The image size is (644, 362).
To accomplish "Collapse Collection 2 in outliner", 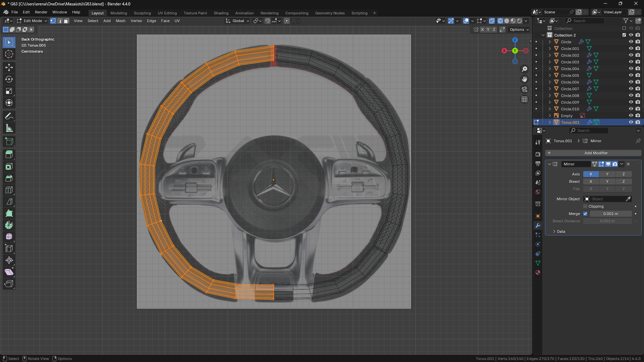I will 543,35.
